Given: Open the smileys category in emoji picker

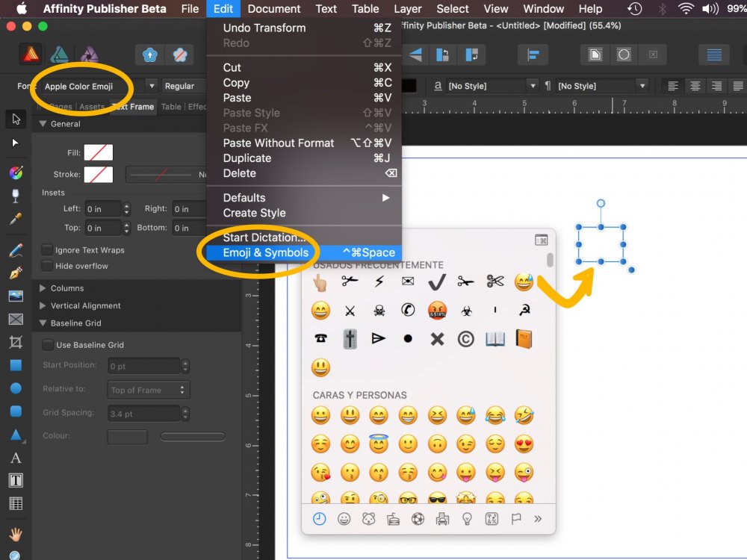Looking at the screenshot, I should click(344, 517).
